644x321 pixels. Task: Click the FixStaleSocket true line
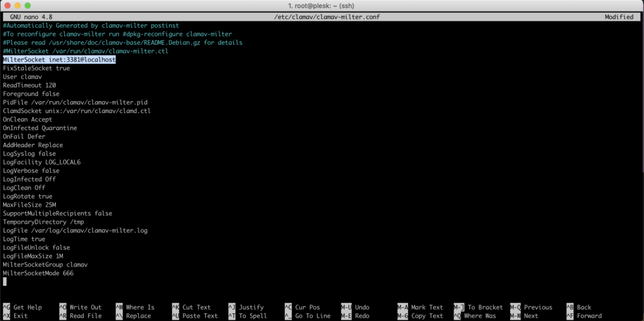[36, 68]
